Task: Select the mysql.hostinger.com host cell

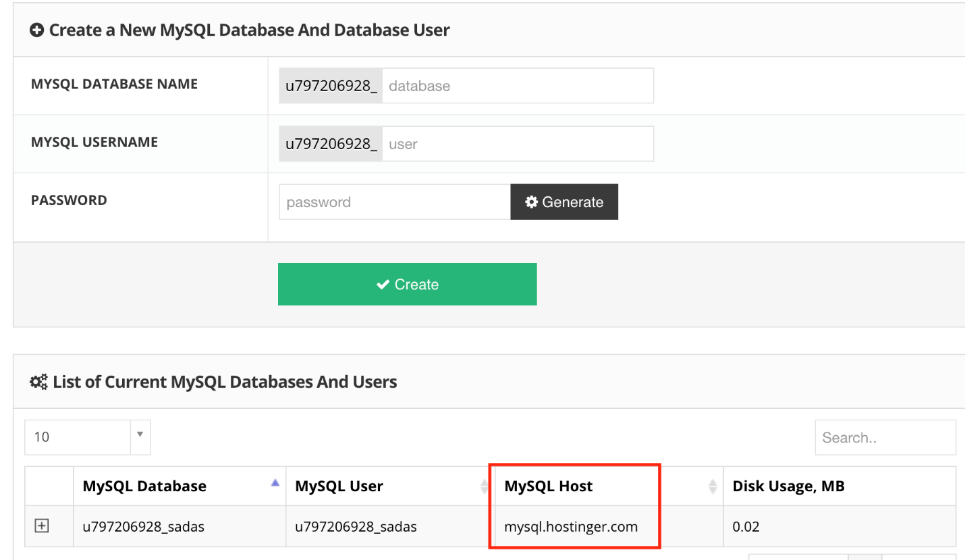Action: click(x=609, y=526)
